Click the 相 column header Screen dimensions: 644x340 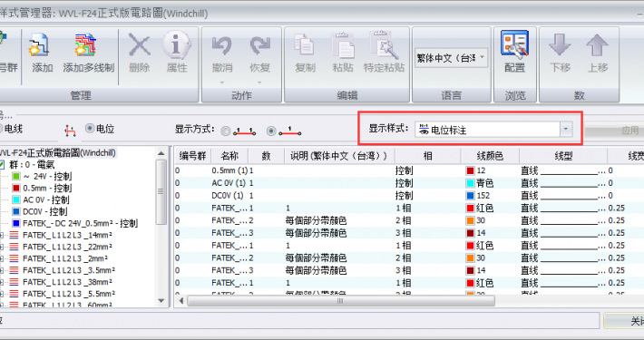tap(427, 156)
